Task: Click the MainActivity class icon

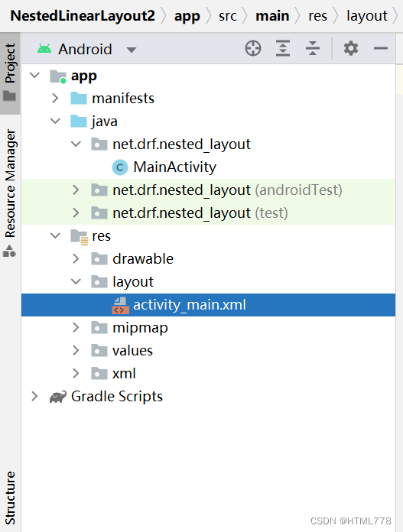Action: point(120,167)
